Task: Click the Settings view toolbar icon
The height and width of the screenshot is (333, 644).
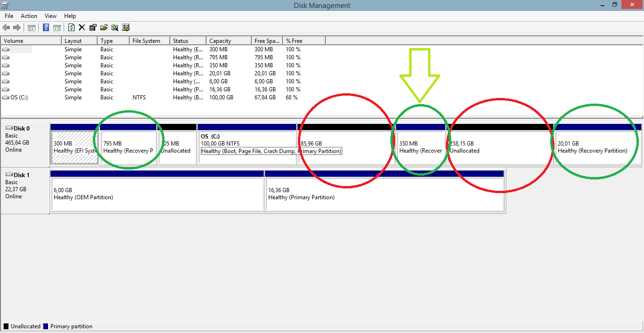Action: pos(125,28)
